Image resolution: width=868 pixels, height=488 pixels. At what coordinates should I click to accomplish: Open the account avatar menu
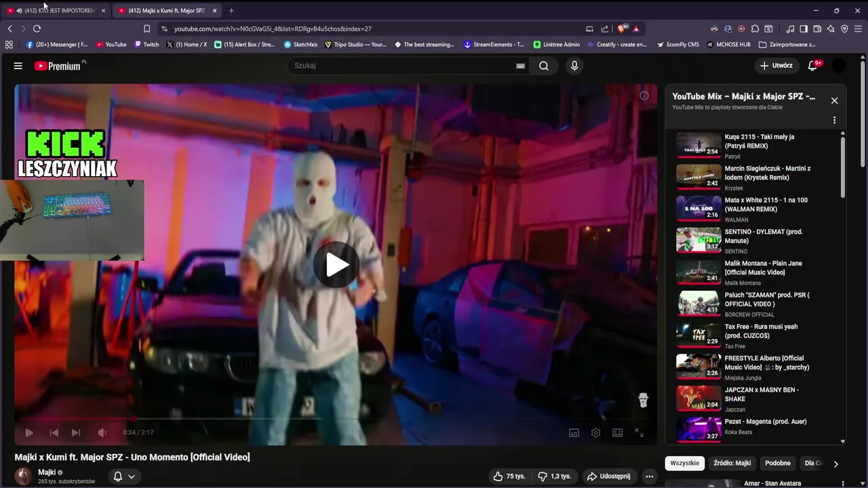839,66
